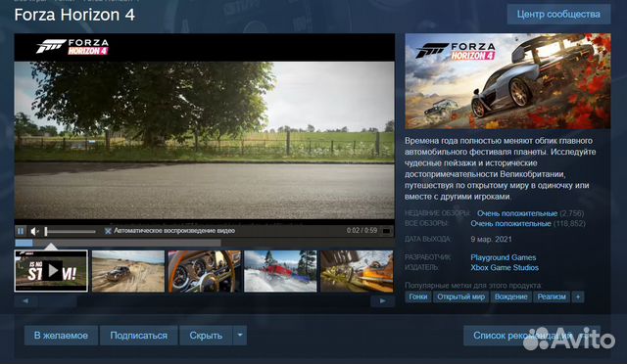Click the thumbnail strip scrollbar
627x364 pixels.
click(x=204, y=301)
